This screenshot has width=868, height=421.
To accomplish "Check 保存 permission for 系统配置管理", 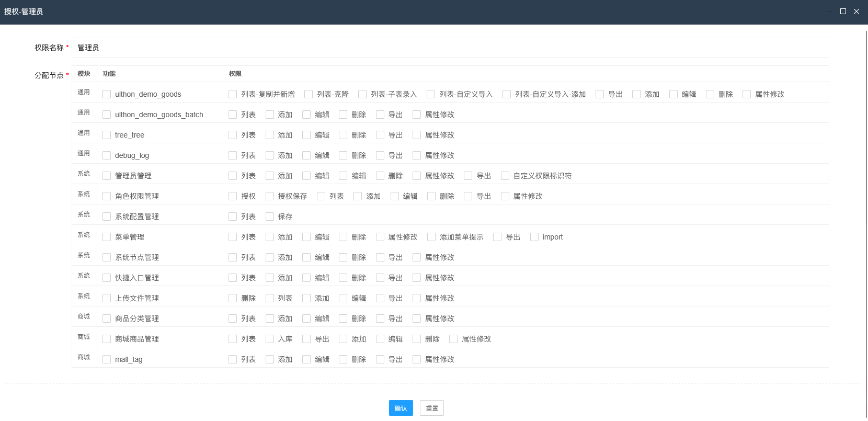I will tap(270, 217).
